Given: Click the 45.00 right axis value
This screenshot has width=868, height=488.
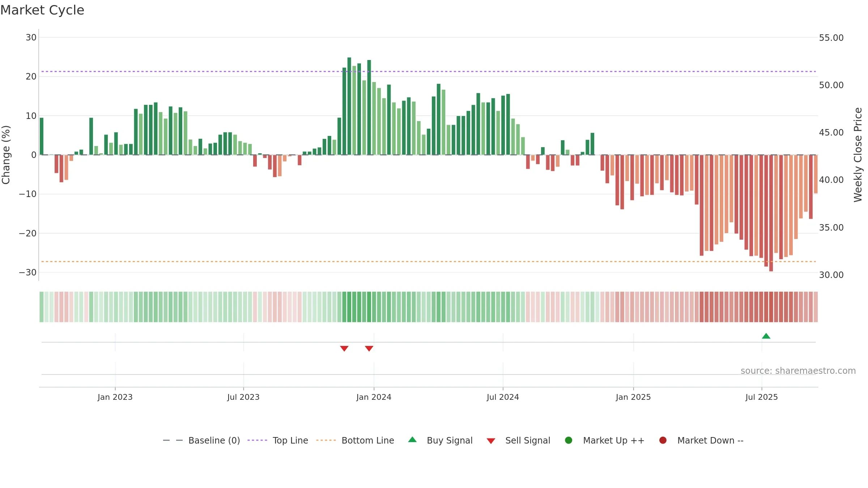Looking at the screenshot, I should (x=831, y=132).
